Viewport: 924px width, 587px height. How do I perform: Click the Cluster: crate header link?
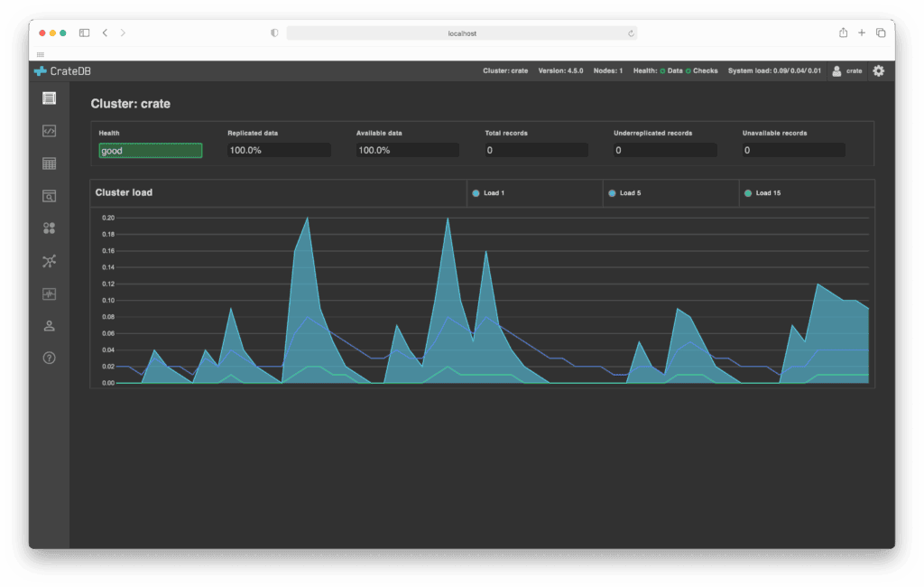pos(505,70)
